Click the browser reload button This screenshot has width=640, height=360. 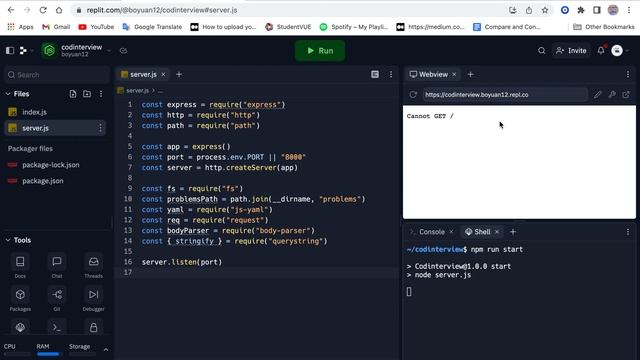43,10
